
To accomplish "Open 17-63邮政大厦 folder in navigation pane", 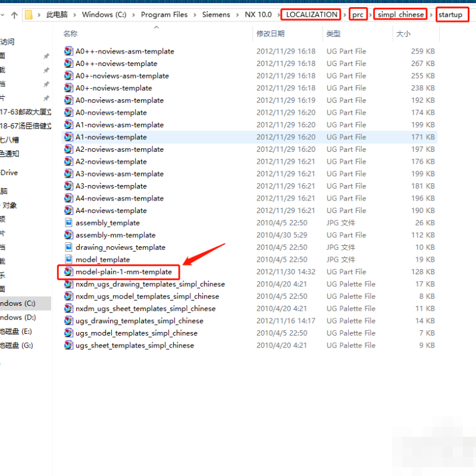I will 26,112.
